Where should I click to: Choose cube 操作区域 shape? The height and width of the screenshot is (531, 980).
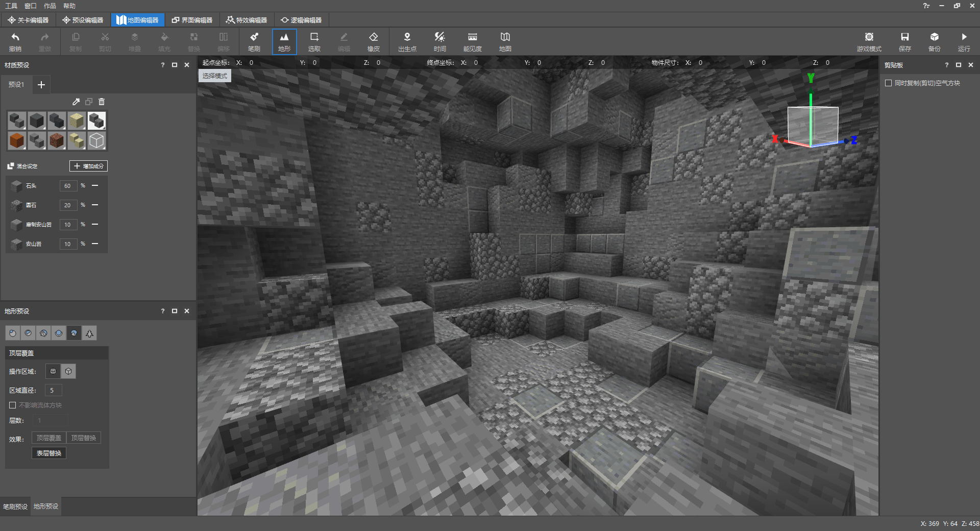[68, 371]
